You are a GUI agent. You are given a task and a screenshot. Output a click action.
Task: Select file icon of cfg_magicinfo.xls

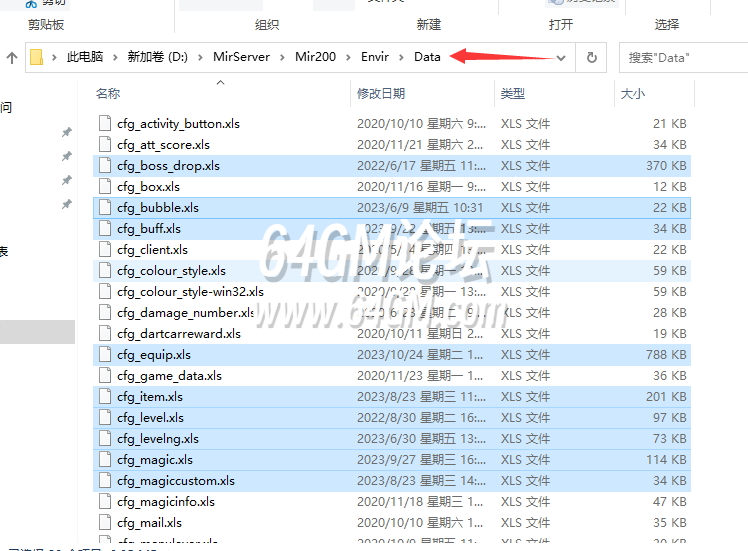105,501
